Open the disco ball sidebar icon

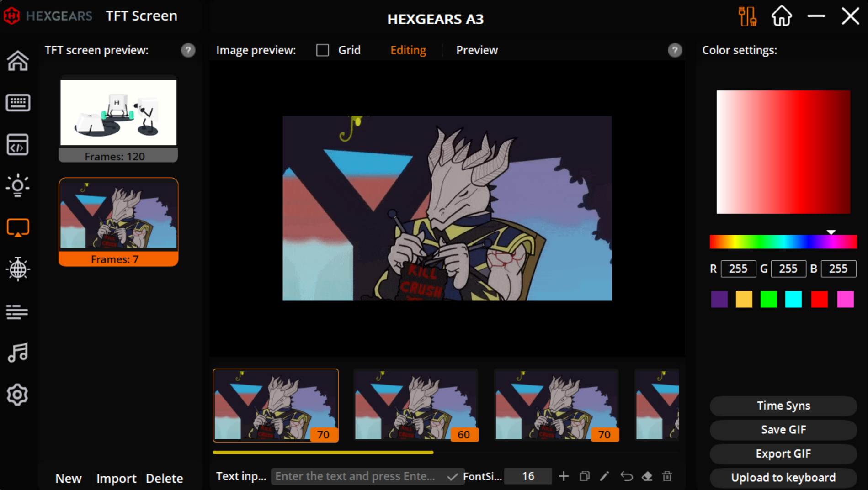(18, 269)
